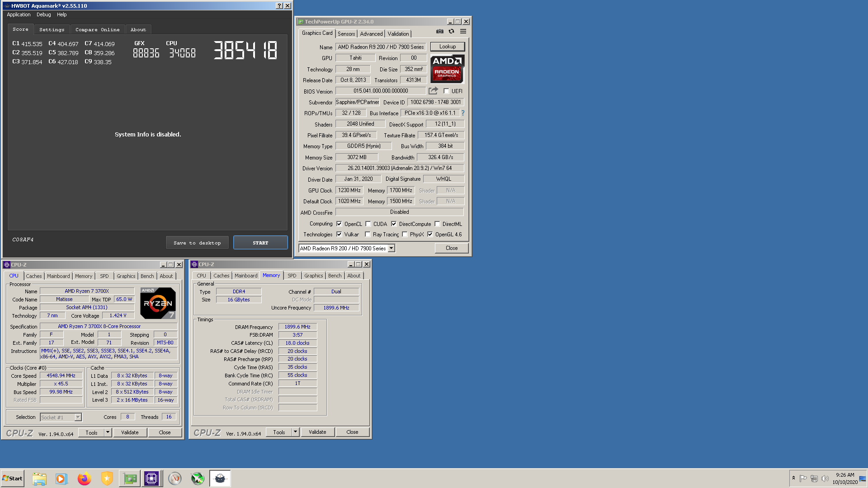Image resolution: width=868 pixels, height=488 pixels.
Task: Toggle the DirectCompute checkbox
Action: click(x=394, y=224)
